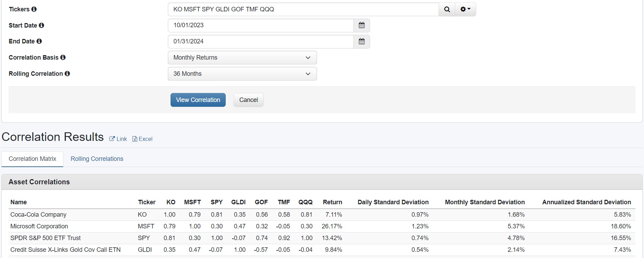Click the -0.57 GOF correlation in GLDI row
Image resolution: width=644 pixels, height=258 pixels.
pyautogui.click(x=261, y=250)
